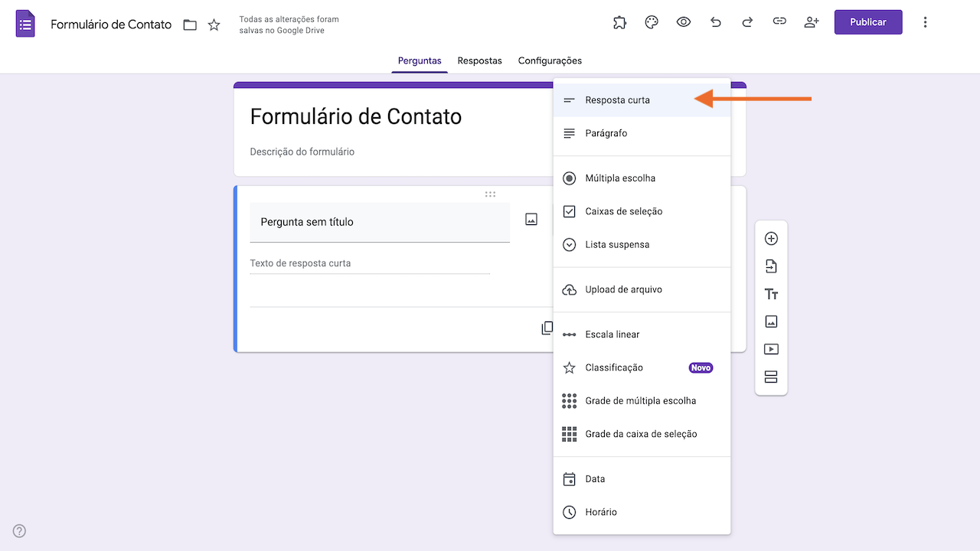Screen dimensions: 980x551
Task: Choose Caixas de seleção from the menu
Action: coord(623,211)
